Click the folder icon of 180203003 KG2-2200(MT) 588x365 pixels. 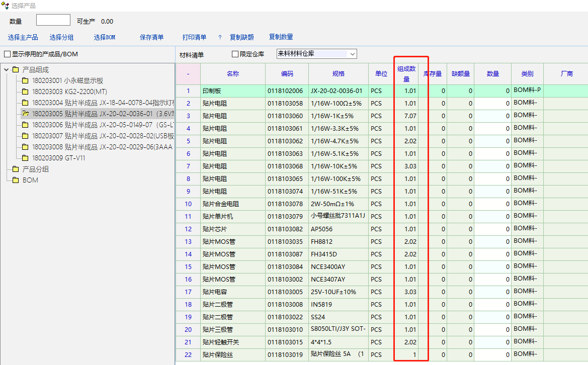(x=25, y=92)
